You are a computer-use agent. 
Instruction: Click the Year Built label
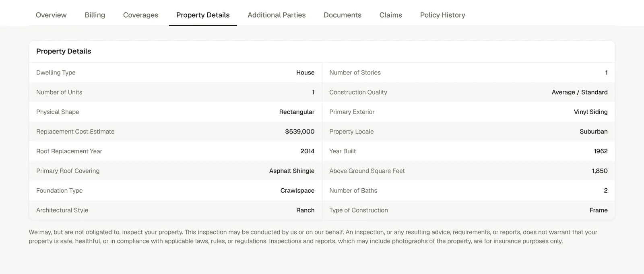point(343,151)
